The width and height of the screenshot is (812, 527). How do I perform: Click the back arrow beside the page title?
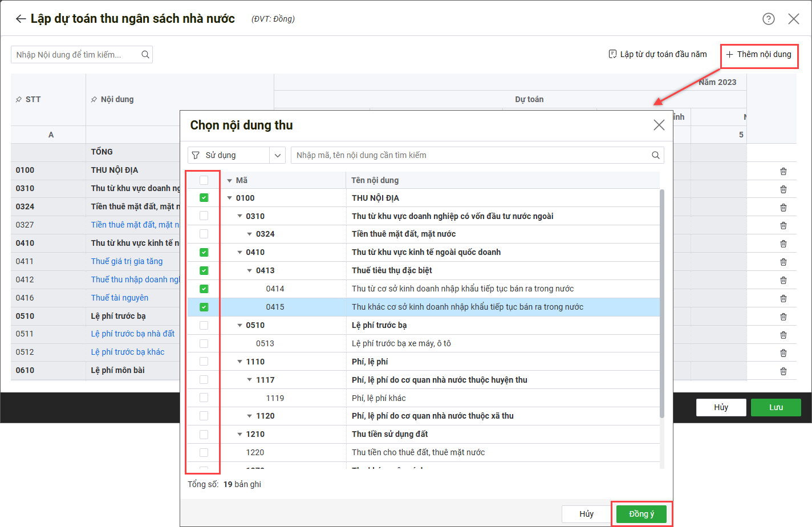21,19
